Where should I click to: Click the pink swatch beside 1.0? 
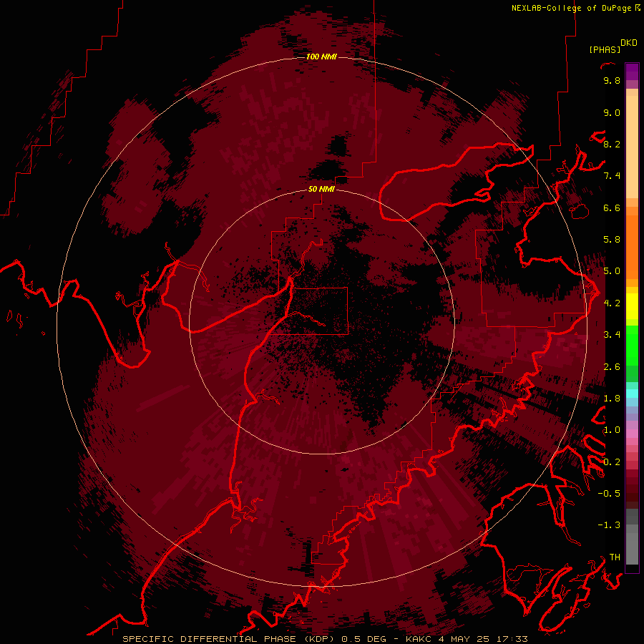pyautogui.click(x=632, y=434)
